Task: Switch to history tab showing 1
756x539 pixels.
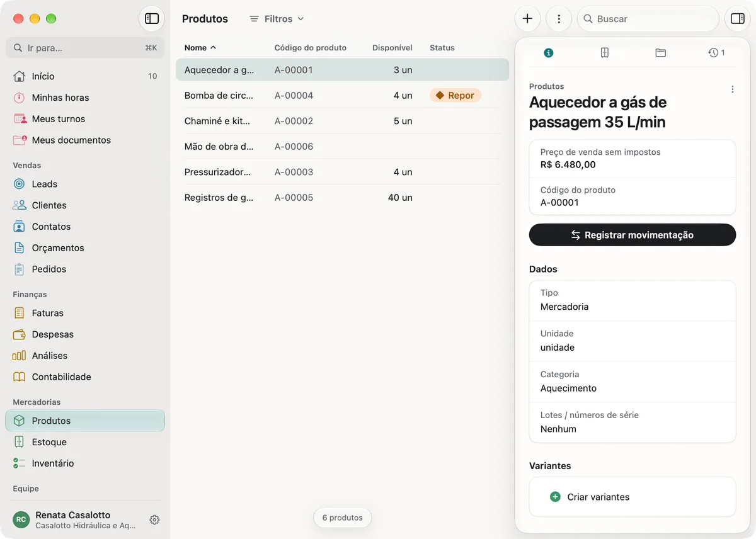Action: [x=716, y=53]
